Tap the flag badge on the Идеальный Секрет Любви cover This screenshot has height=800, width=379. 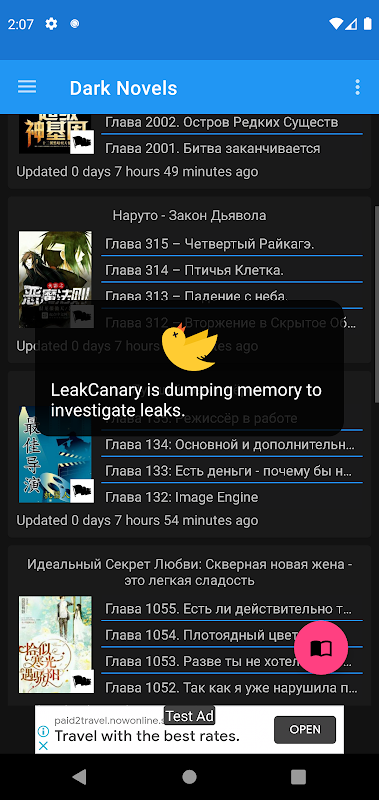pos(82,681)
